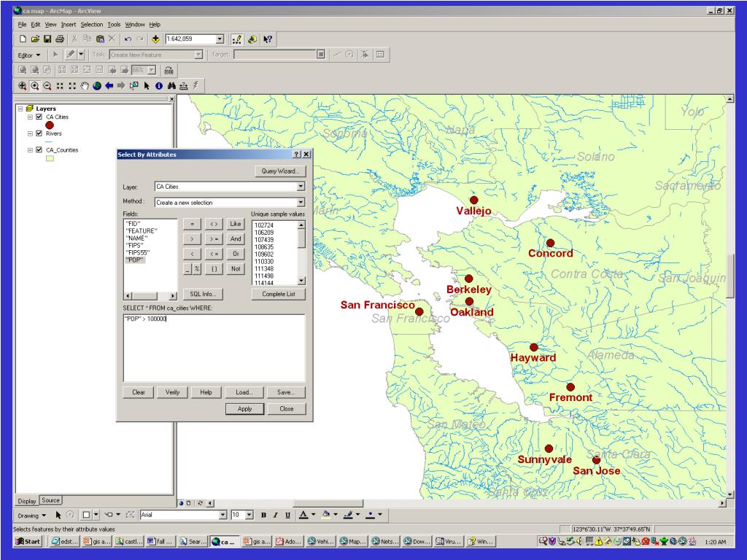This screenshot has height=560, width=747.
Task: Click the Fixed Zoom Out icon
Action: pos(72,86)
